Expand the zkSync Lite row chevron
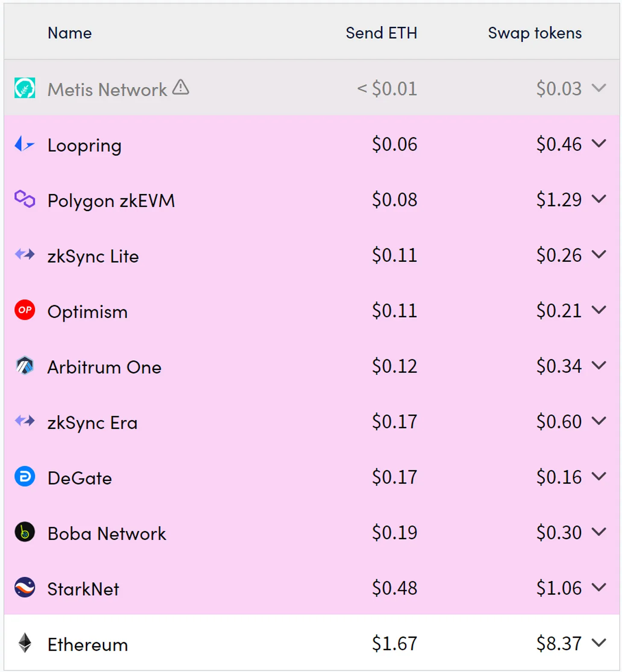622x672 pixels. point(599,255)
